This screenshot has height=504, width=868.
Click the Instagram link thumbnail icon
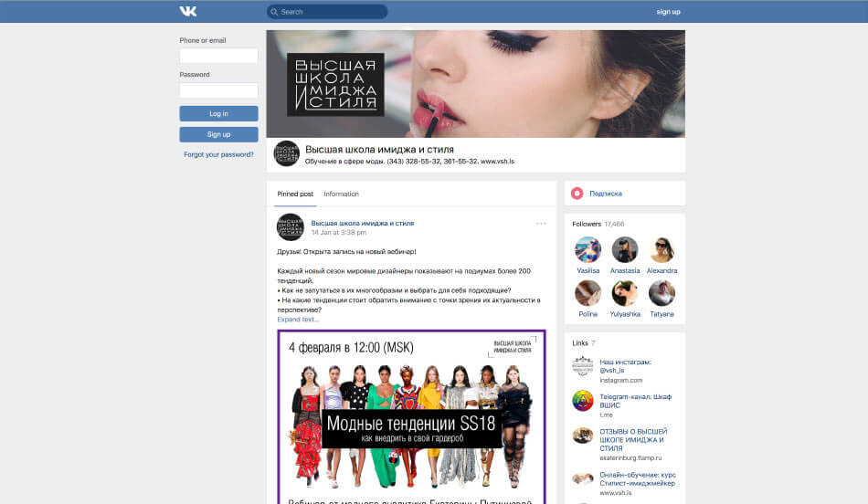pyautogui.click(x=583, y=366)
